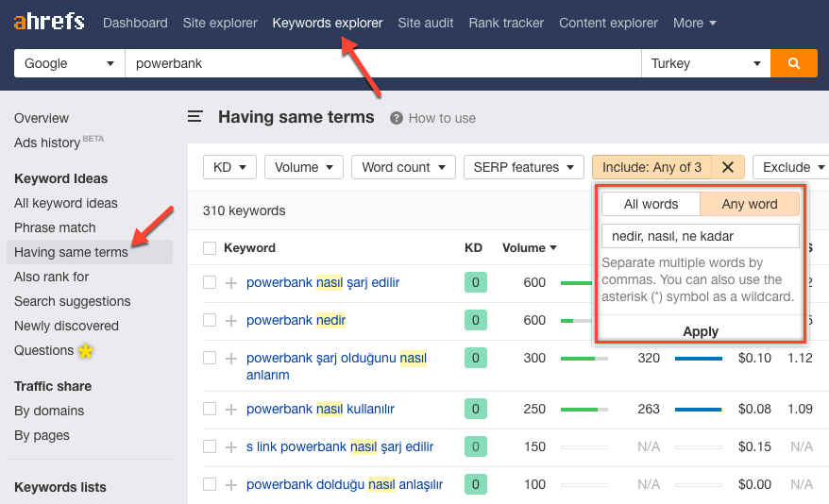The image size is (829, 504).
Task: Click the KD badge for powerbank nedir
Action: pos(475,320)
